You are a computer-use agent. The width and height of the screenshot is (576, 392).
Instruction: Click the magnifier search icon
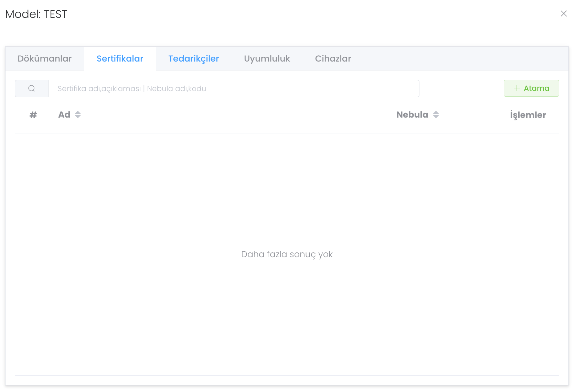pyautogui.click(x=32, y=89)
